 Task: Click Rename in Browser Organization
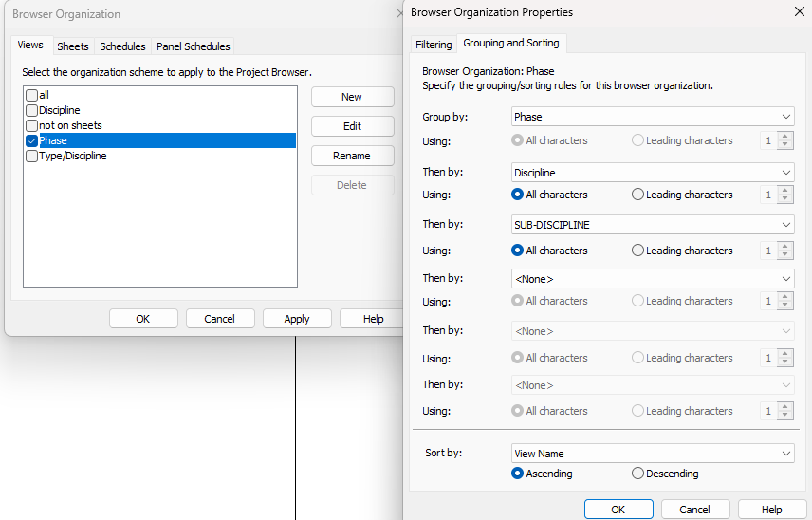click(x=352, y=156)
